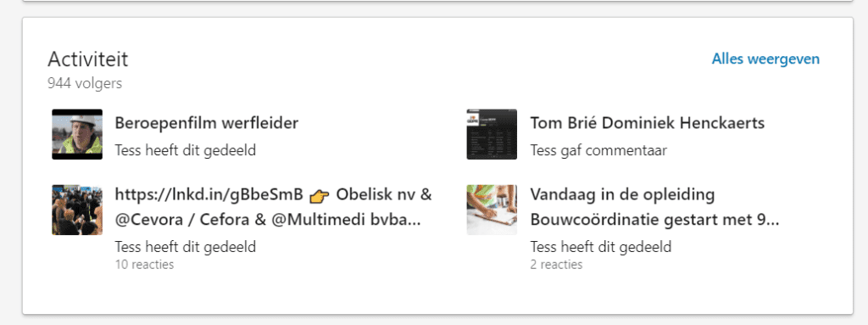Click 'Tess heeft dit gedeeld' under Beroepenfilm werfleider

186,150
